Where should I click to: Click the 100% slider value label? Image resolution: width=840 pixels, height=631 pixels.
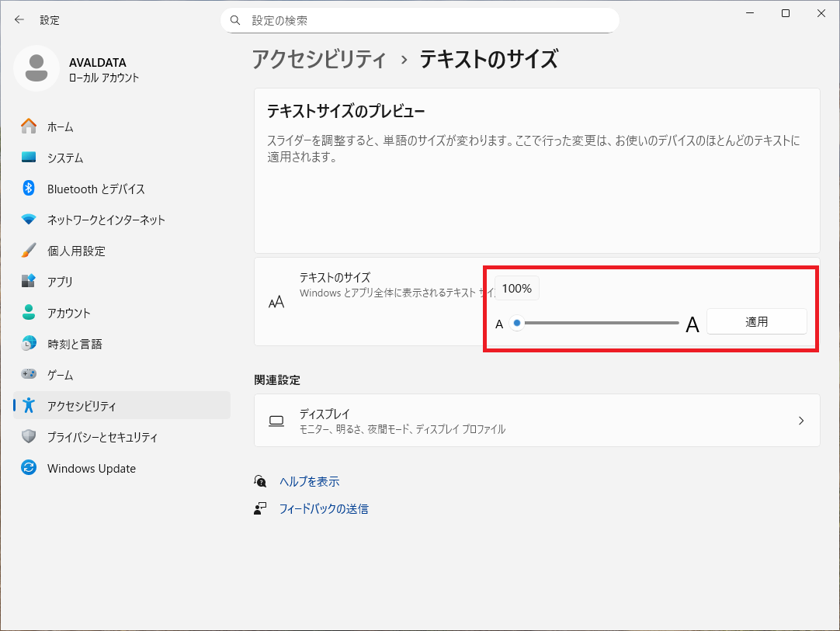[x=516, y=289]
